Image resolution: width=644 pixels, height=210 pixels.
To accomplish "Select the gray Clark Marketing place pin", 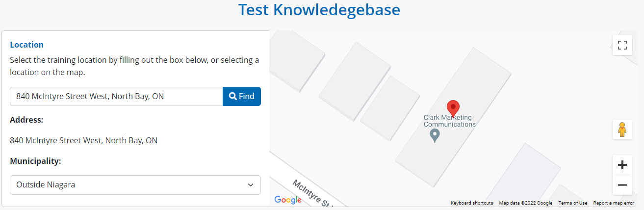I will pyautogui.click(x=434, y=135).
